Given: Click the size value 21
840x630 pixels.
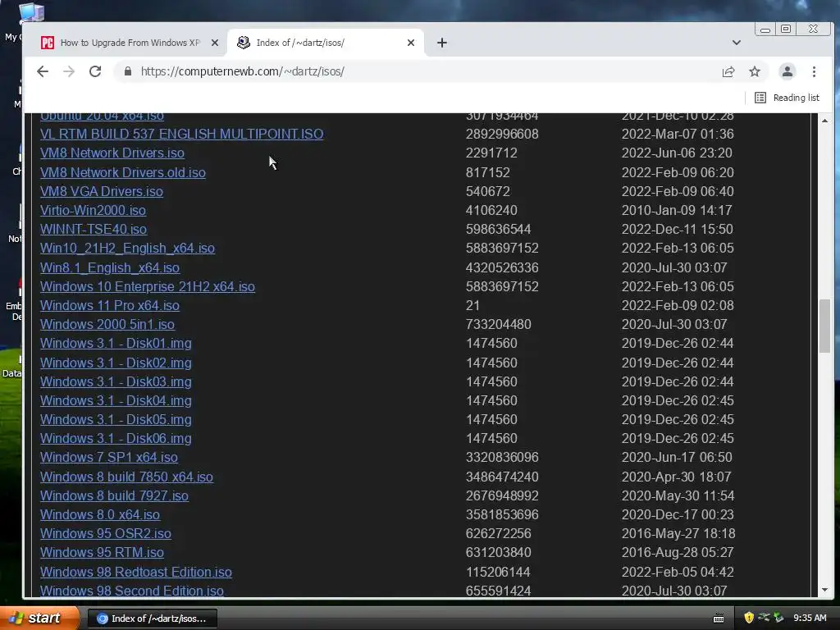Looking at the screenshot, I should point(472,305).
